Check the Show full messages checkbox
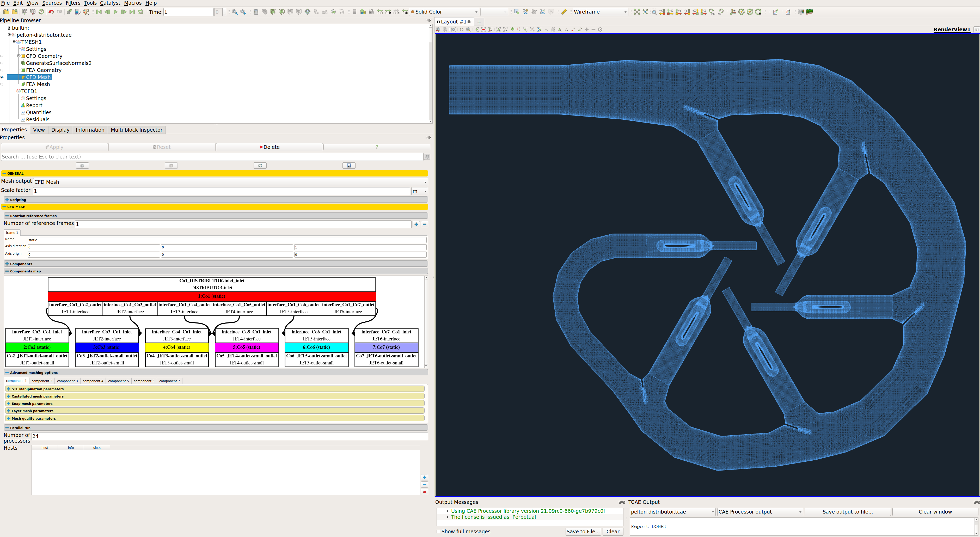 [438, 531]
